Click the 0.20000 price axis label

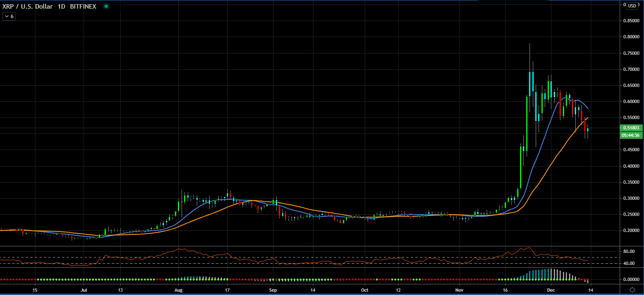[x=632, y=231]
